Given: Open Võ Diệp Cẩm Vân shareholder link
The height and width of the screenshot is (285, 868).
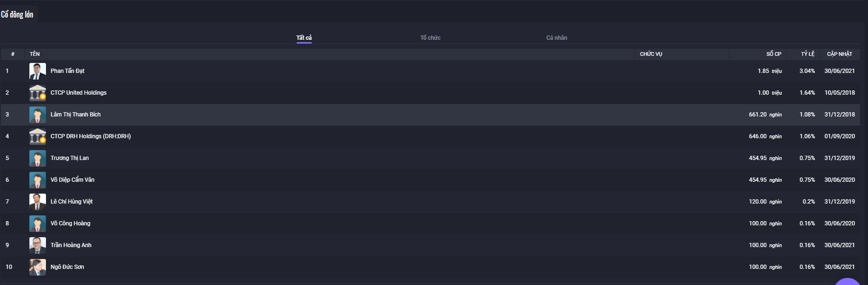Looking at the screenshot, I should (72, 180).
